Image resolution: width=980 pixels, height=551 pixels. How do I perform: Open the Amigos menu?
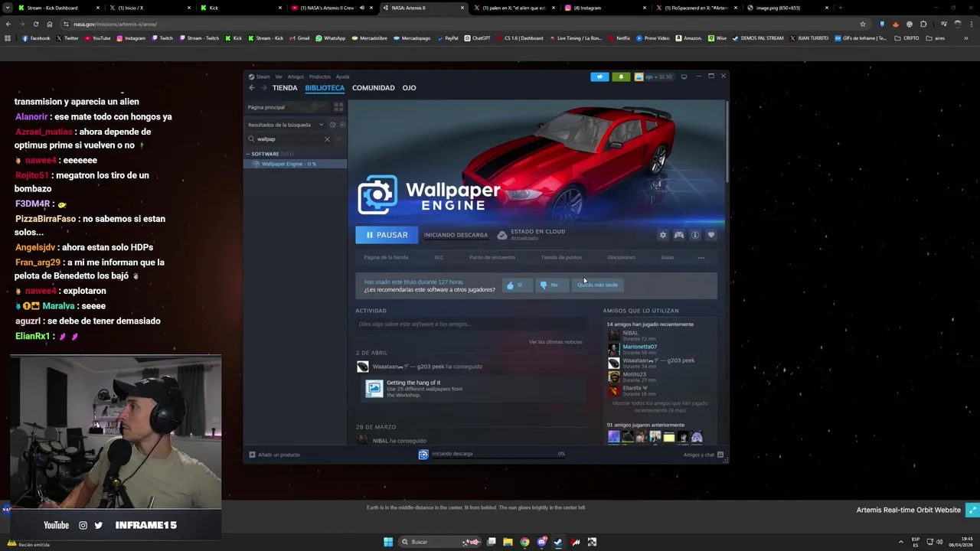tap(296, 77)
